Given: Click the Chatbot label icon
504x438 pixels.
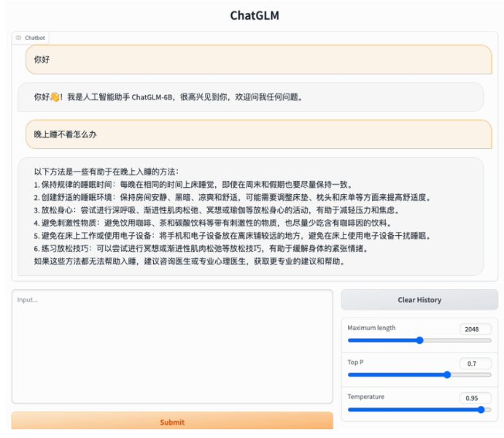Looking at the screenshot, I should click(x=18, y=38).
